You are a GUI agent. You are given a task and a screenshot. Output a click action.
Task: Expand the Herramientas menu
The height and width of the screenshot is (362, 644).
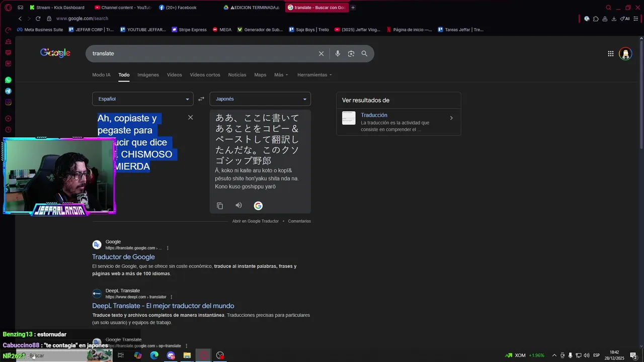[315, 75]
